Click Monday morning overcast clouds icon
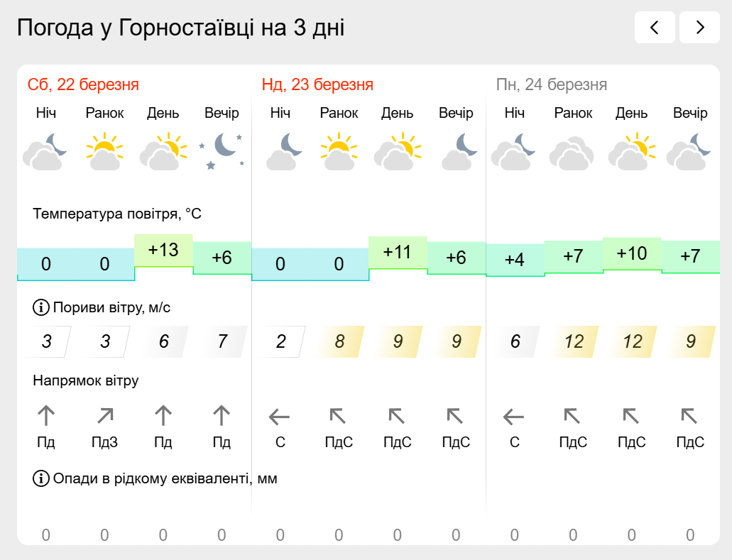This screenshot has width=732, height=560. 573,152
